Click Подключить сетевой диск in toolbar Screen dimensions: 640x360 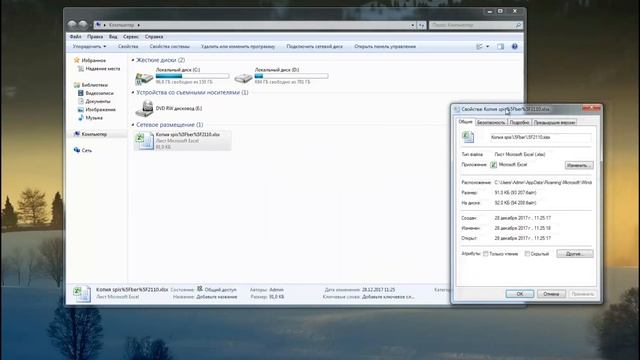(314, 47)
